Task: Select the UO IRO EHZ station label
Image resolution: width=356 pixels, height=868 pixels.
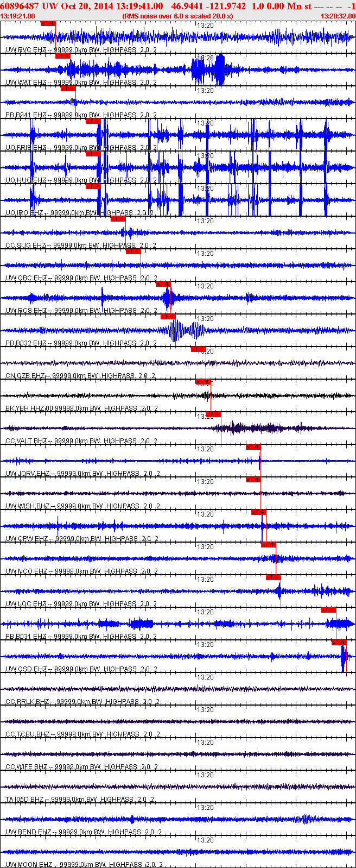Action: click(x=80, y=213)
